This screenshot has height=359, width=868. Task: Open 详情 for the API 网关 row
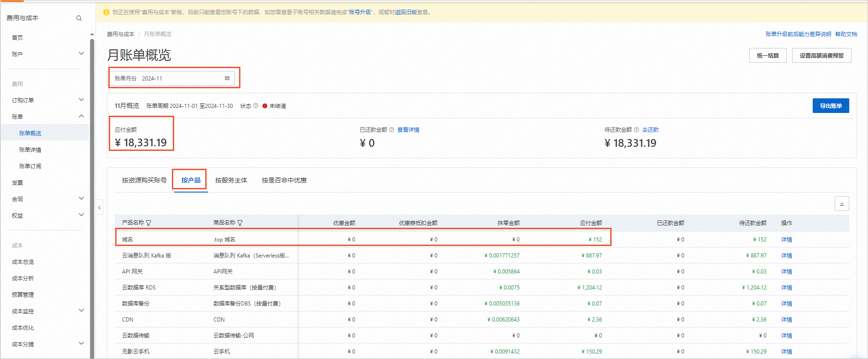(787, 272)
